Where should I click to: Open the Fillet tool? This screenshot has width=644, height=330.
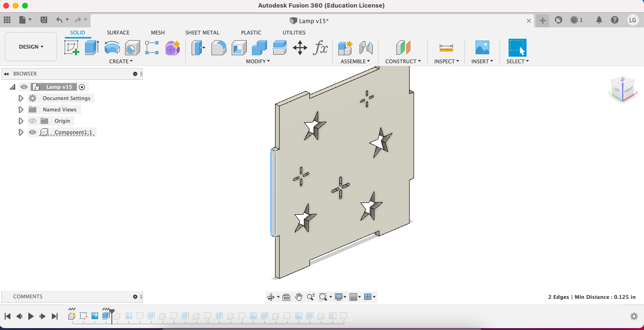[218, 48]
